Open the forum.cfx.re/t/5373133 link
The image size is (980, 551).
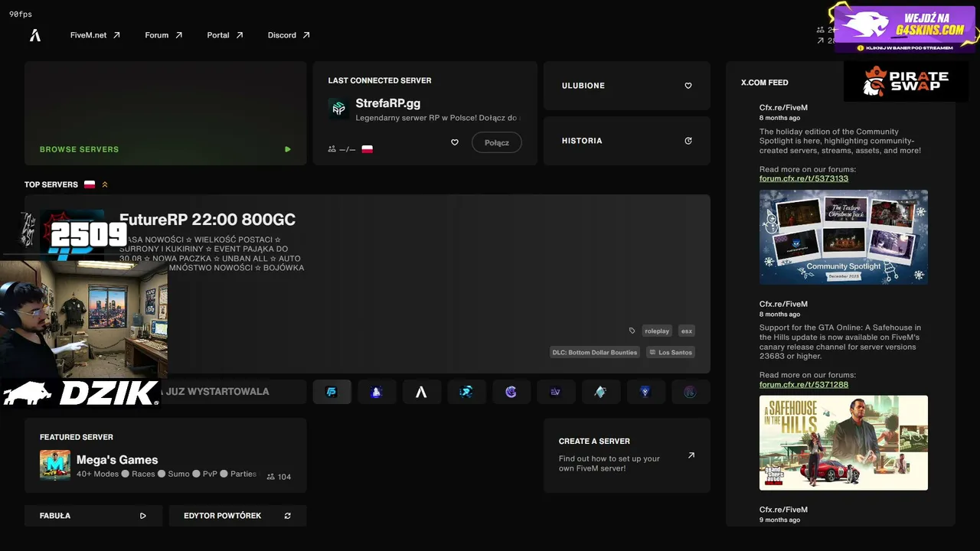[804, 178]
